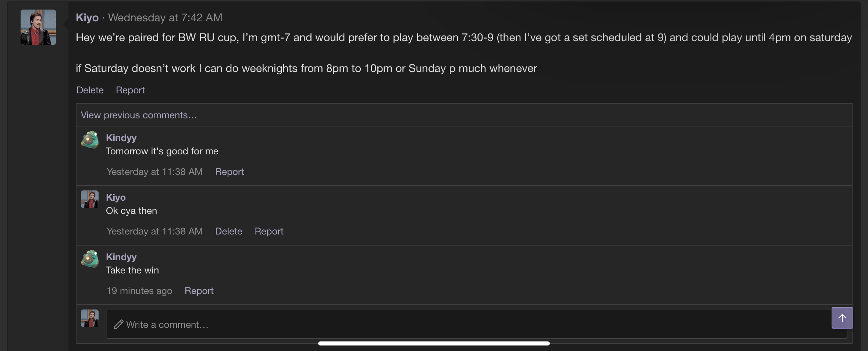Delete the 'Ok cya then' comment
868x351 pixels.
coord(229,232)
